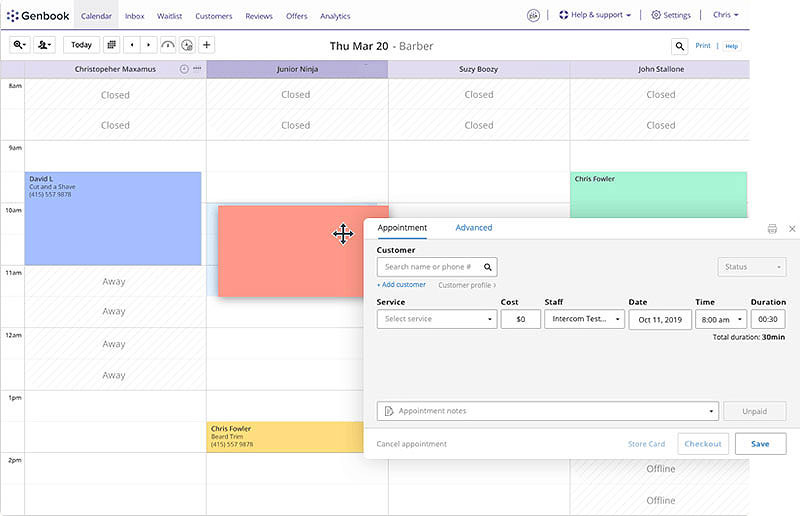Open the Staff dropdown Intercom Test
The width and height of the screenshot is (800, 516).
coord(584,319)
